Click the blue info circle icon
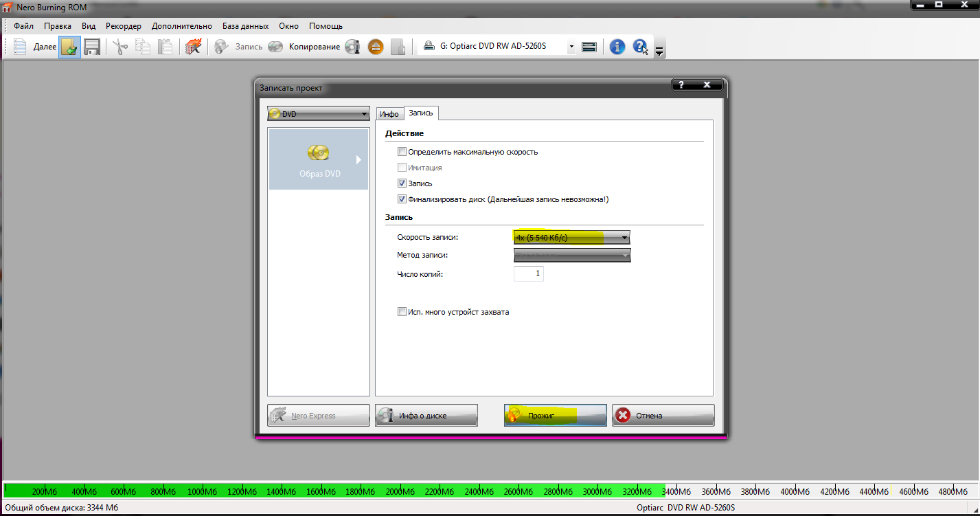 pyautogui.click(x=617, y=47)
